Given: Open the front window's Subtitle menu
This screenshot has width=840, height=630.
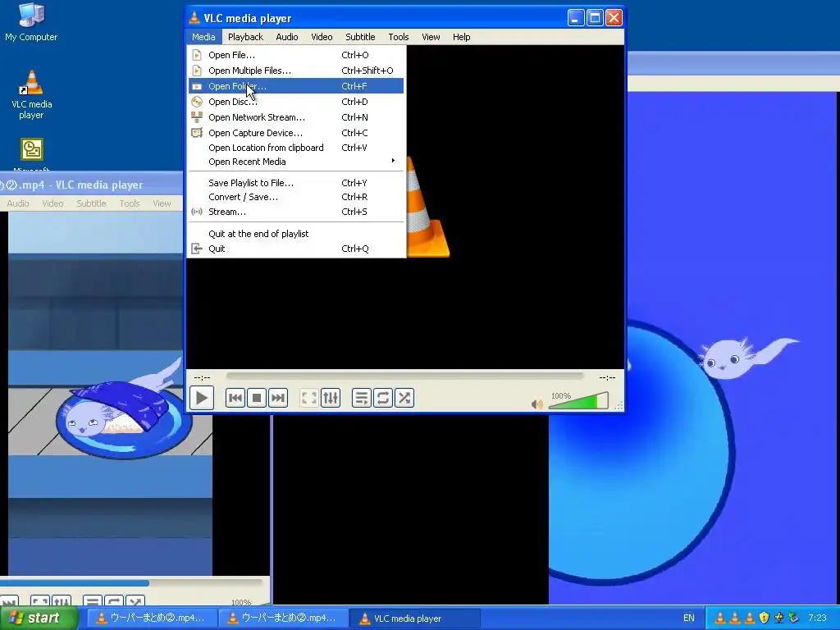Looking at the screenshot, I should (360, 37).
